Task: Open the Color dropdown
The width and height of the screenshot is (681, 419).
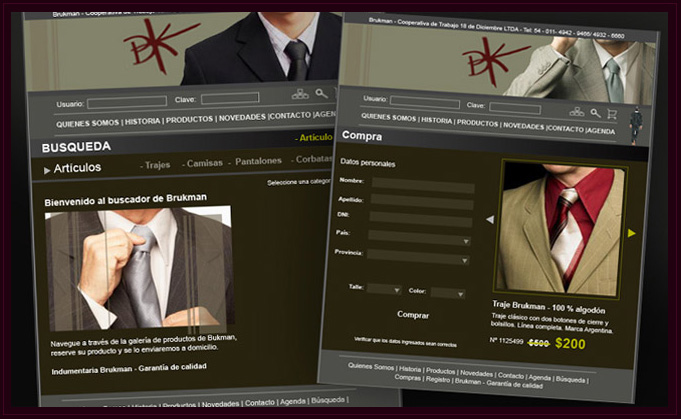Action: (448, 293)
